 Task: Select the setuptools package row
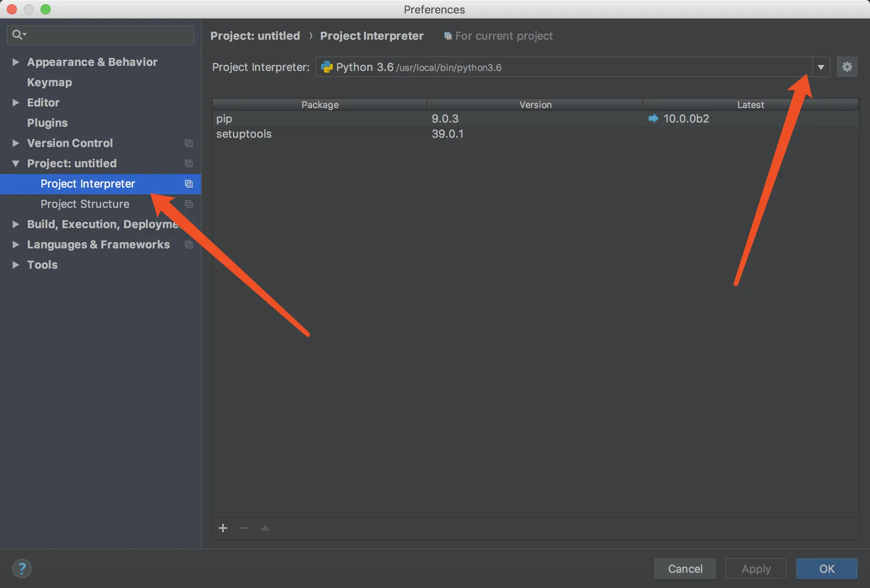tap(244, 134)
